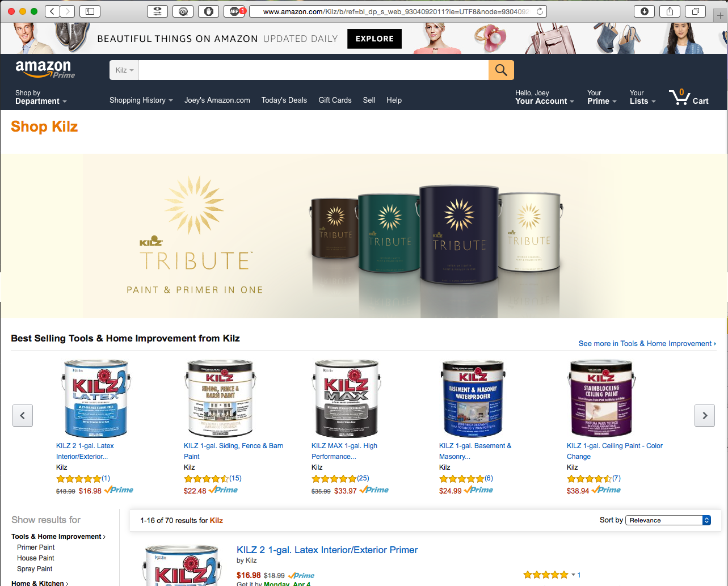728x586 pixels.
Task: Show next best-selling carousel items
Action: pyautogui.click(x=705, y=416)
